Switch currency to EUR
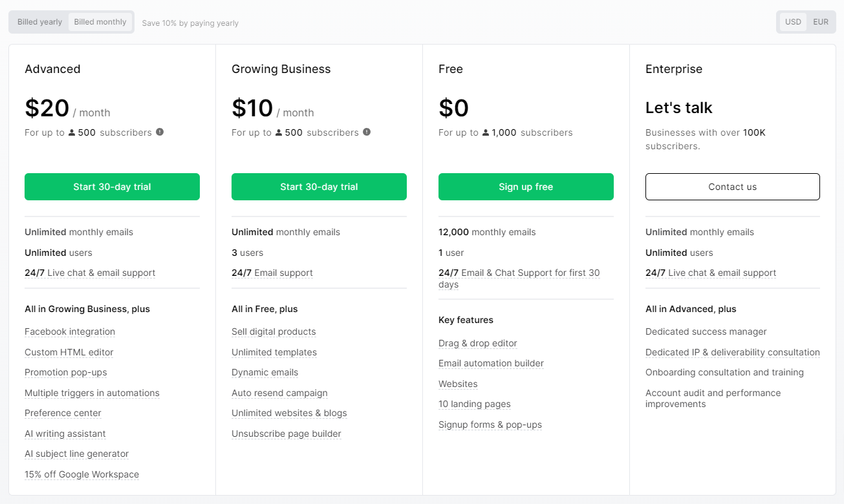Image resolution: width=844 pixels, height=504 pixels. pos(821,22)
